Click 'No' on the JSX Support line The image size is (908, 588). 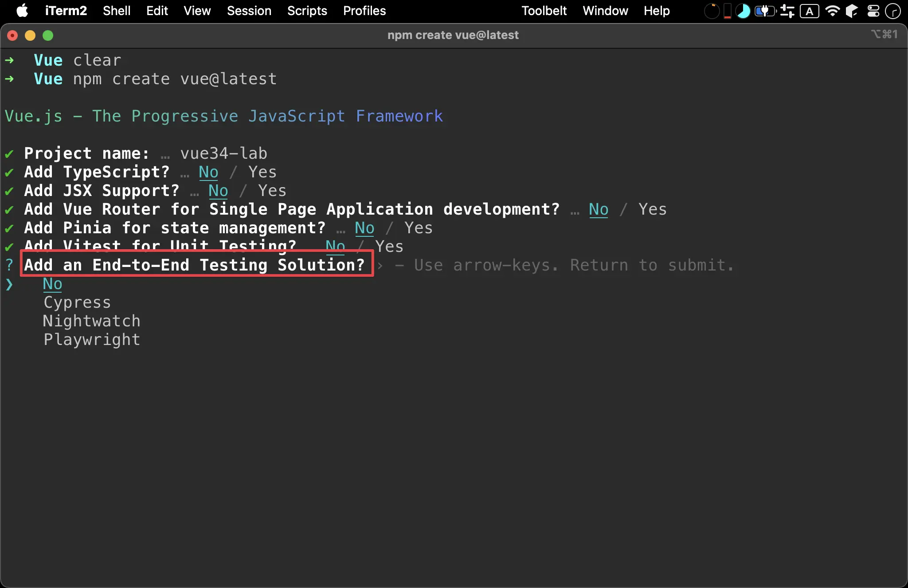point(218,191)
